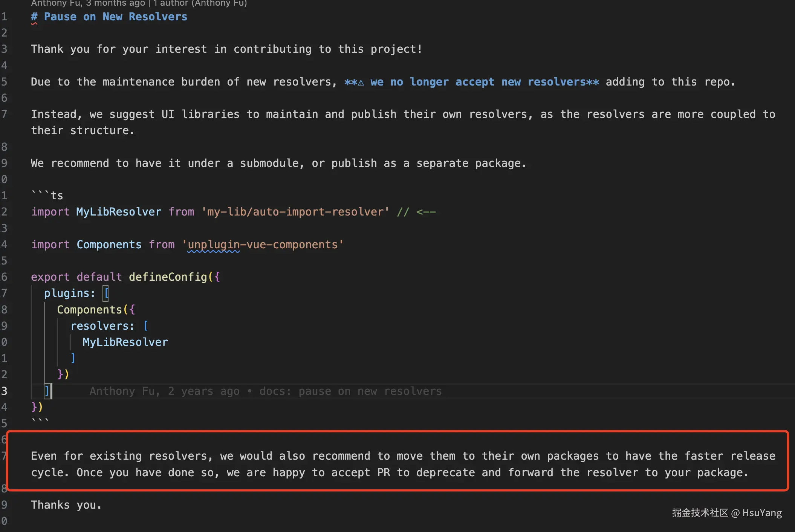Click 'MyLibResolver' inside the resolvers array

click(125, 342)
